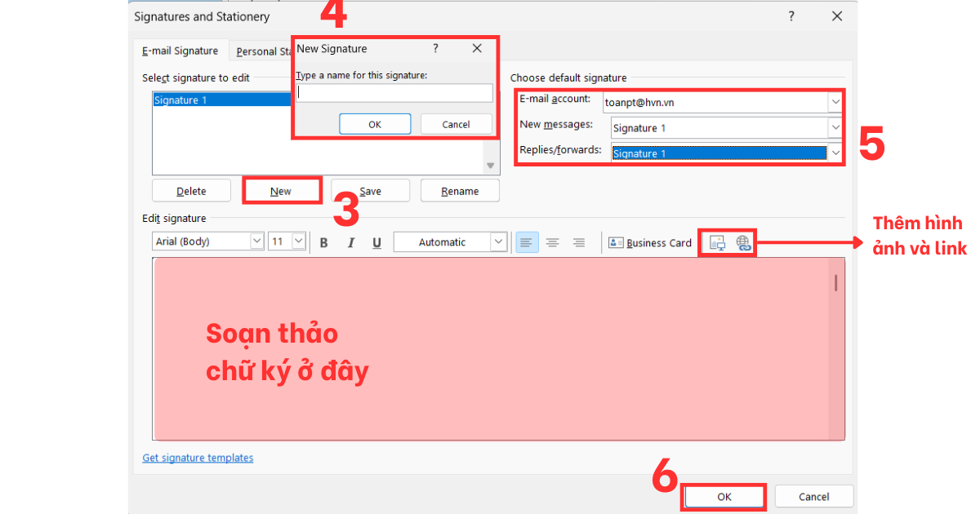Screen dimensions: 980x514
Task: Insert a Business Card
Action: click(x=649, y=242)
